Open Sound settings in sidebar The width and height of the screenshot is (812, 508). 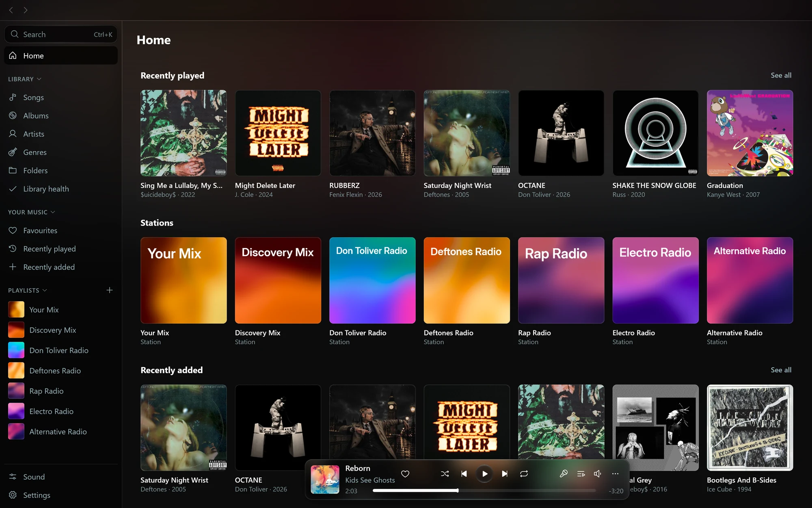(x=61, y=477)
